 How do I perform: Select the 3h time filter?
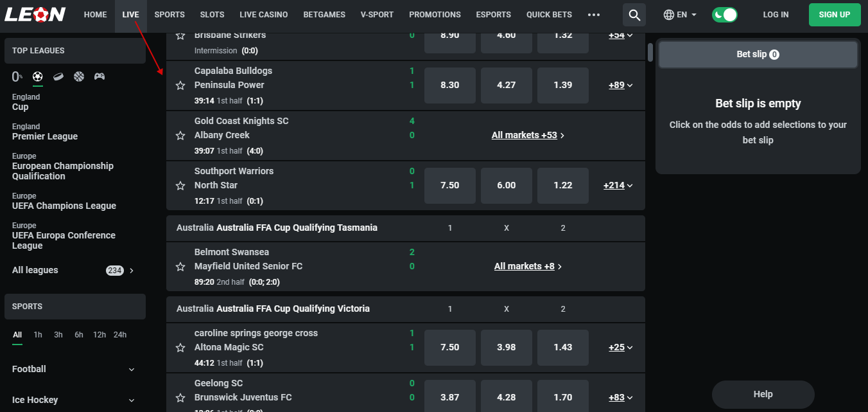(58, 335)
